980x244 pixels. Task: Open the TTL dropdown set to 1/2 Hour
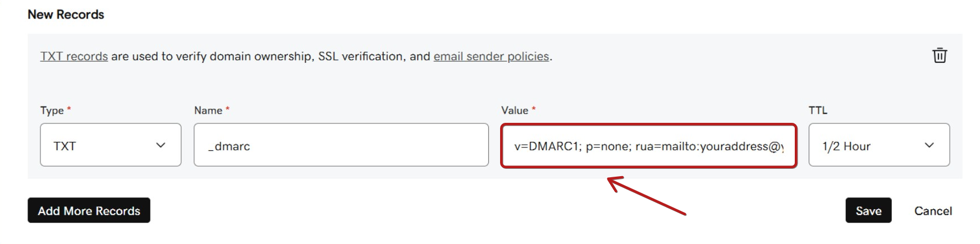pos(878,145)
